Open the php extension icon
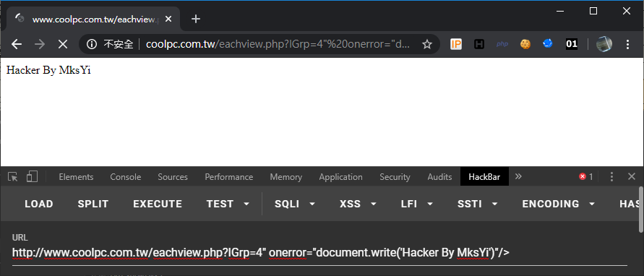This screenshot has width=644, height=276. (x=502, y=44)
